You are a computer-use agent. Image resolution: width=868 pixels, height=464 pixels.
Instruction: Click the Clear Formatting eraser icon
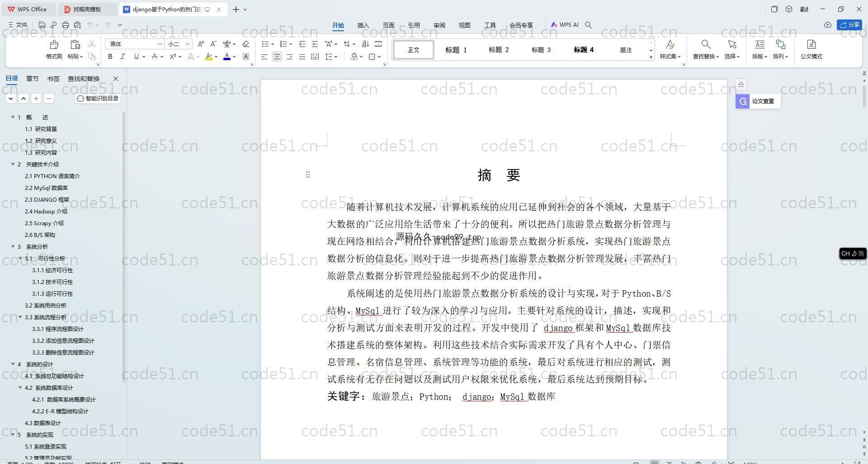(246, 44)
